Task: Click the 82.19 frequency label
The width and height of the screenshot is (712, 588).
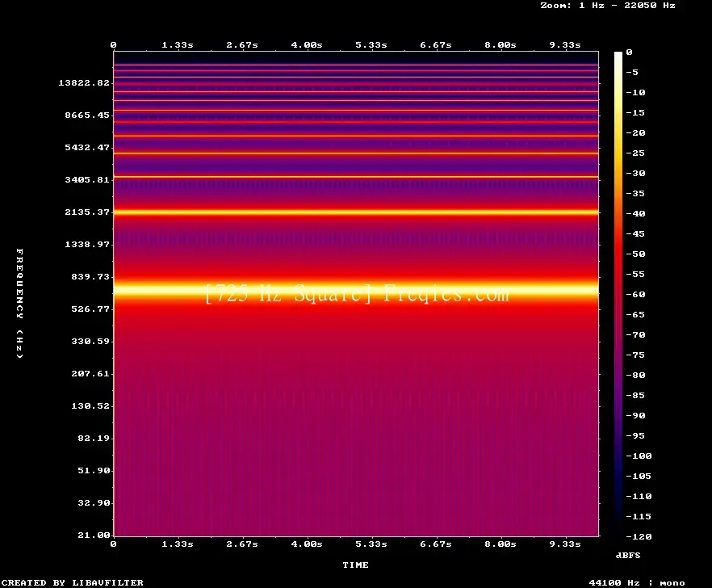Action: 94,438
